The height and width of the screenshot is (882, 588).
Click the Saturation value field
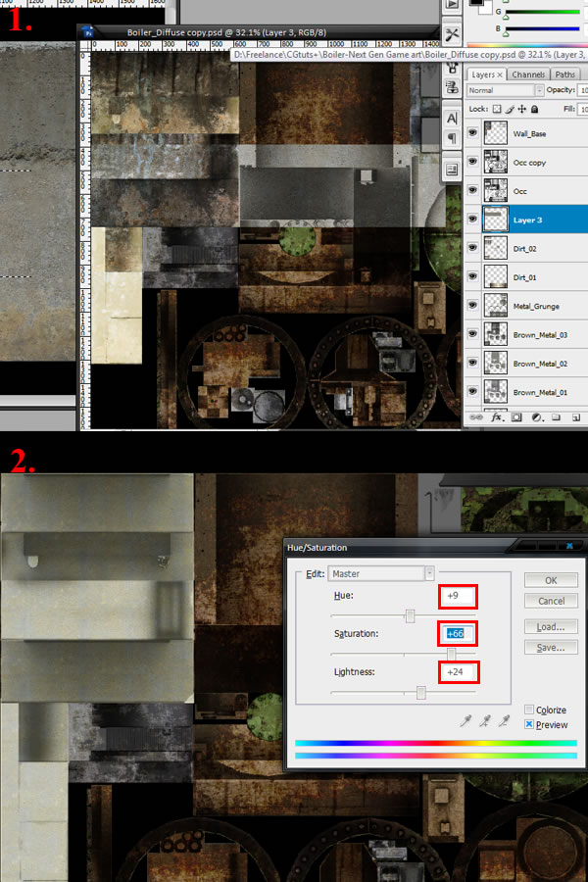point(458,634)
